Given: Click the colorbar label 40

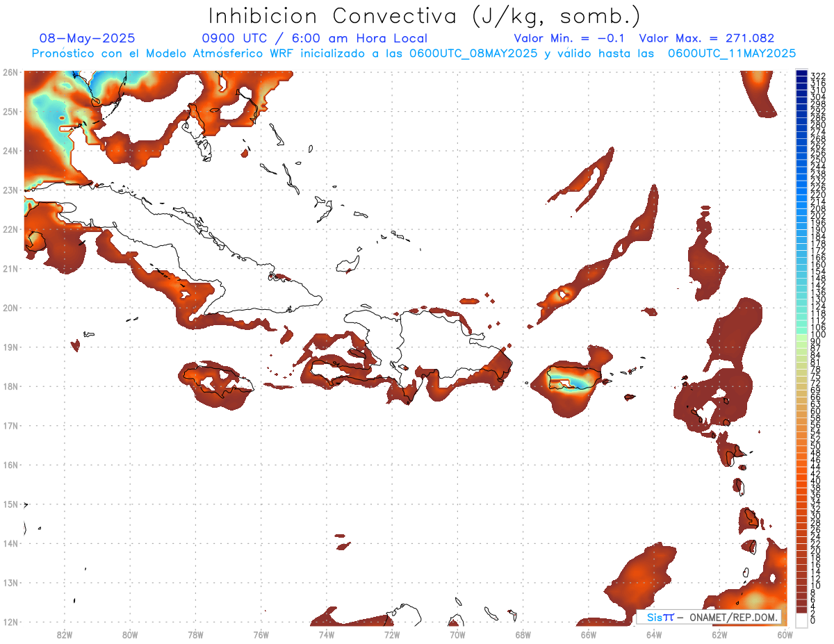Looking at the screenshot, I should coord(816,481).
